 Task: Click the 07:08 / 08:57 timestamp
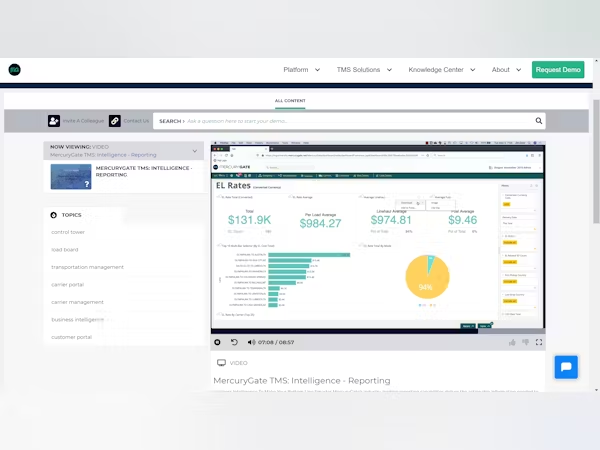276,342
